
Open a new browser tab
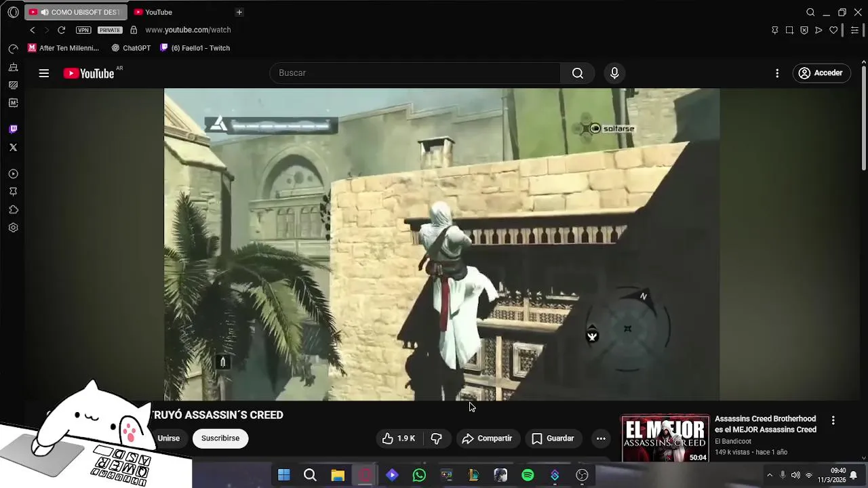tap(239, 12)
